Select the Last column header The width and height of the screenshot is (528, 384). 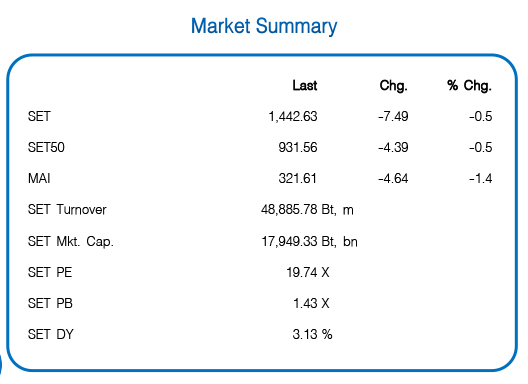point(305,86)
